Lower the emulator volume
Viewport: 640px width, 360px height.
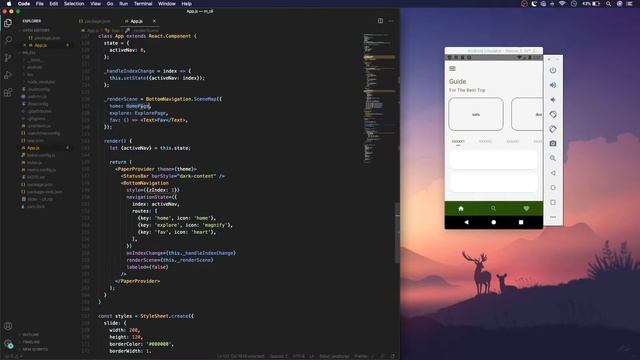click(x=553, y=100)
